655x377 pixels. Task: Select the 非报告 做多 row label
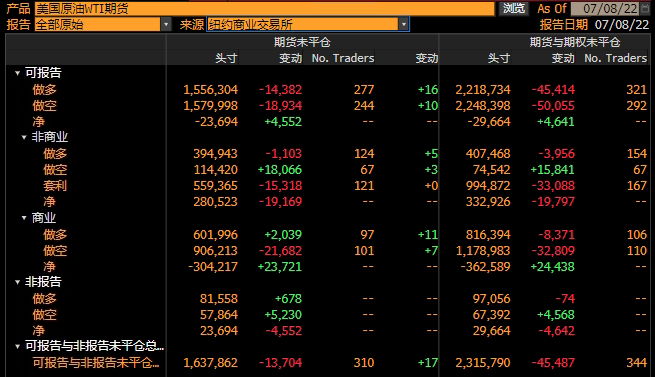44,299
